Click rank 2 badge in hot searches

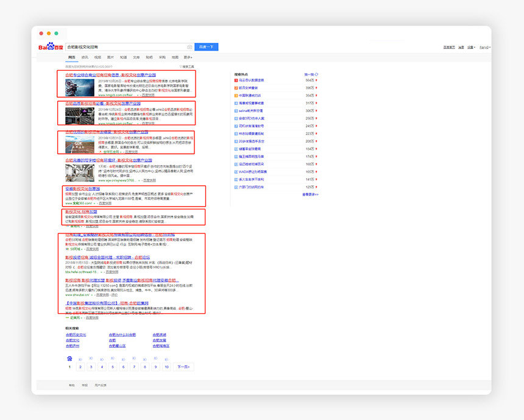point(236,88)
